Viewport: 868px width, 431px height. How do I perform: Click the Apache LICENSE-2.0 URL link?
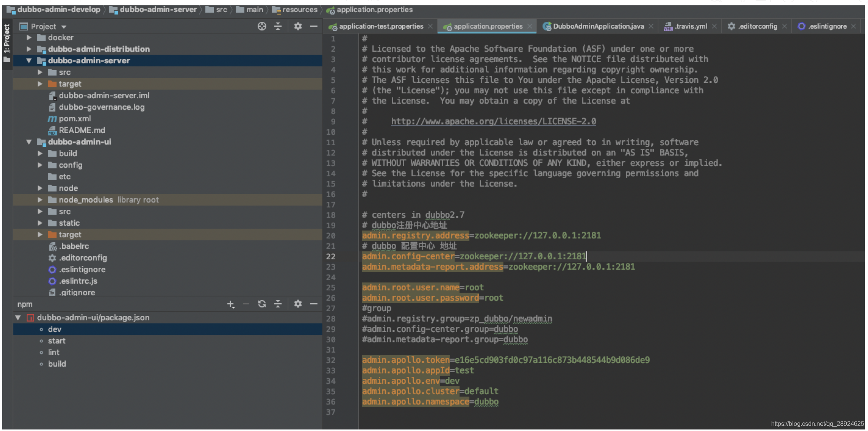(x=493, y=121)
